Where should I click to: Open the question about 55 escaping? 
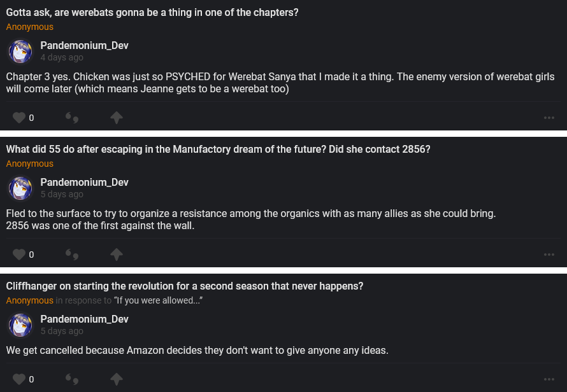click(x=219, y=150)
